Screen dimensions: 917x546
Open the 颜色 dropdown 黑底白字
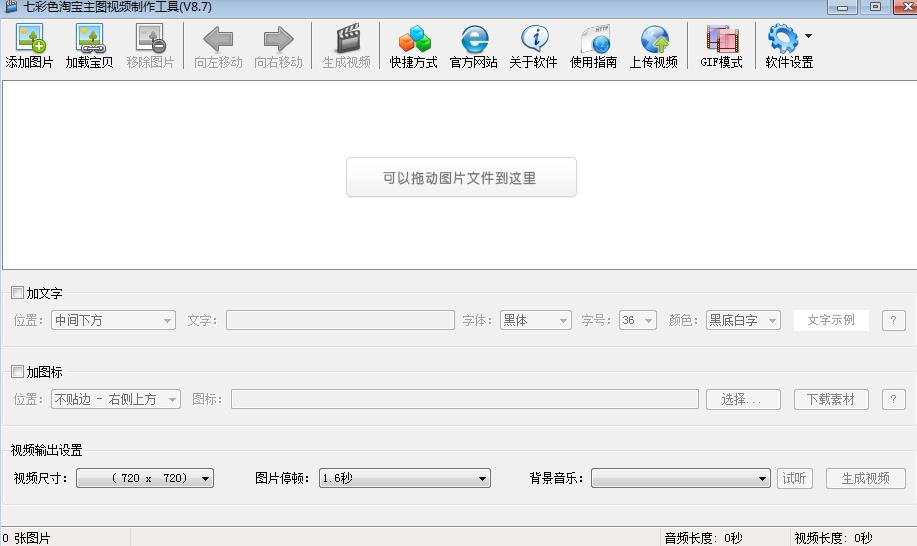[743, 320]
